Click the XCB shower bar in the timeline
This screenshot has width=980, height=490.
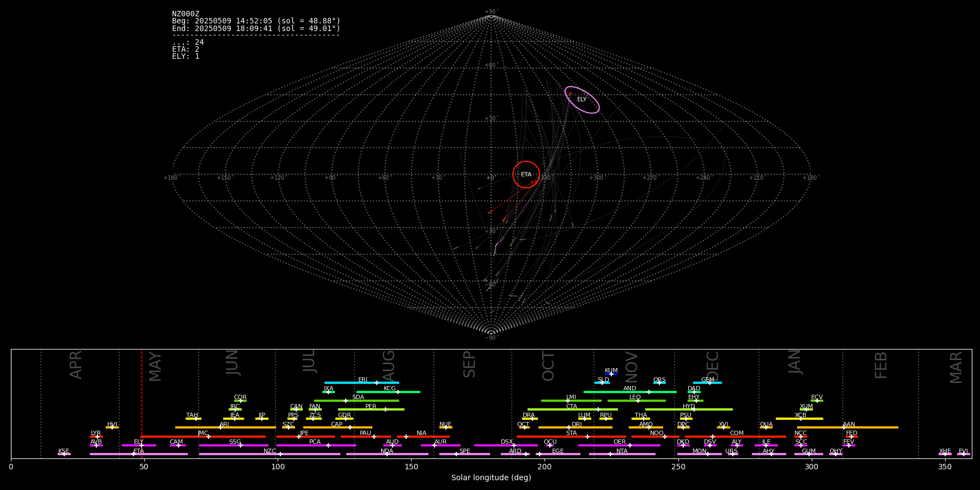[x=799, y=419]
